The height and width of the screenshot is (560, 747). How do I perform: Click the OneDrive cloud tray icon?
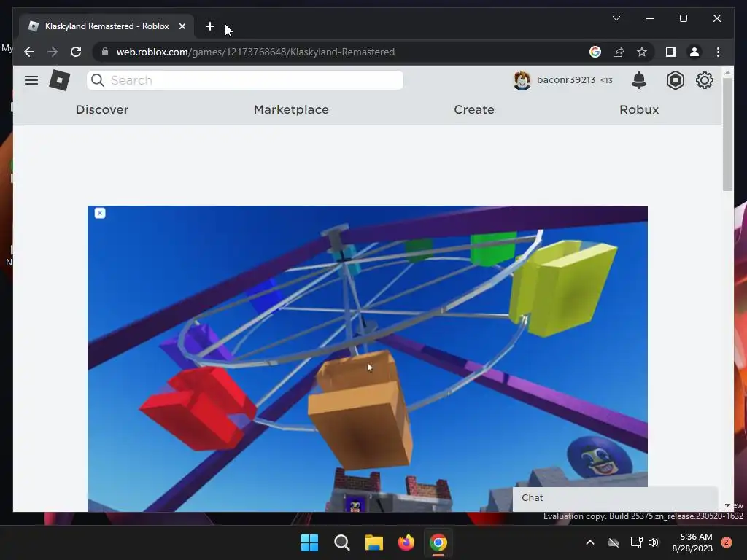[x=614, y=542]
